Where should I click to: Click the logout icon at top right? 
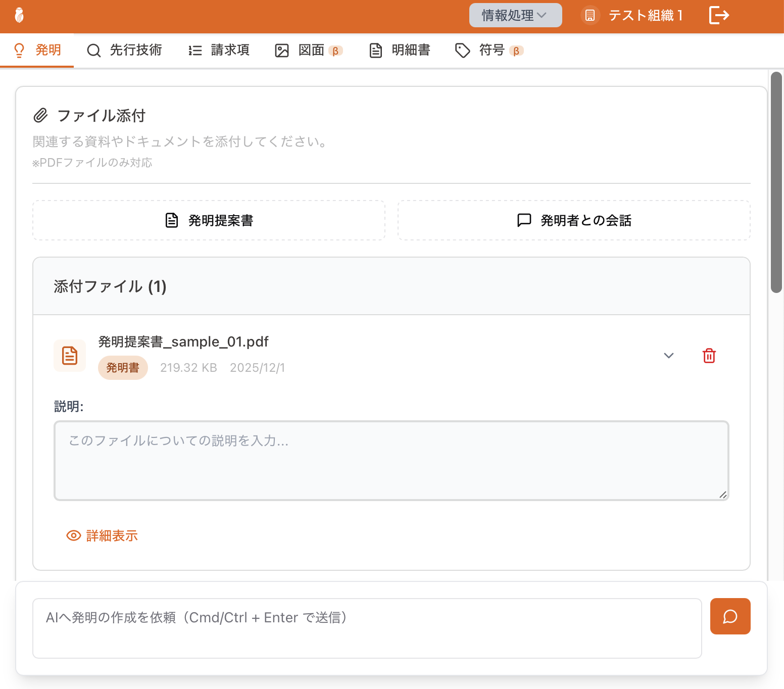point(719,15)
